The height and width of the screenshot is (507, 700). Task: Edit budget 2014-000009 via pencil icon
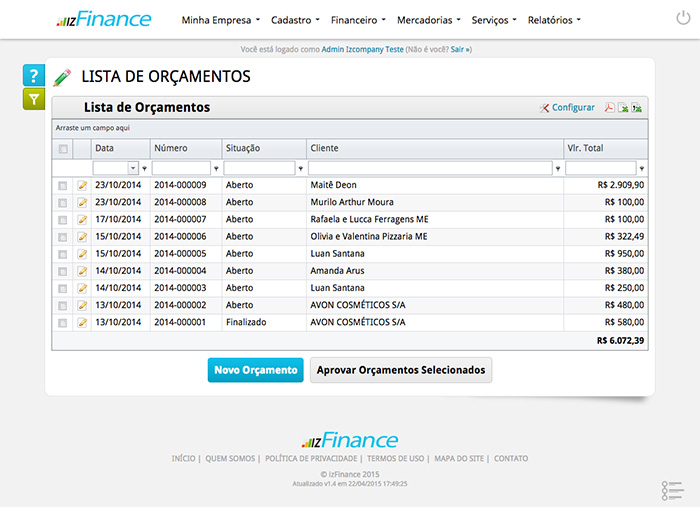click(83, 186)
